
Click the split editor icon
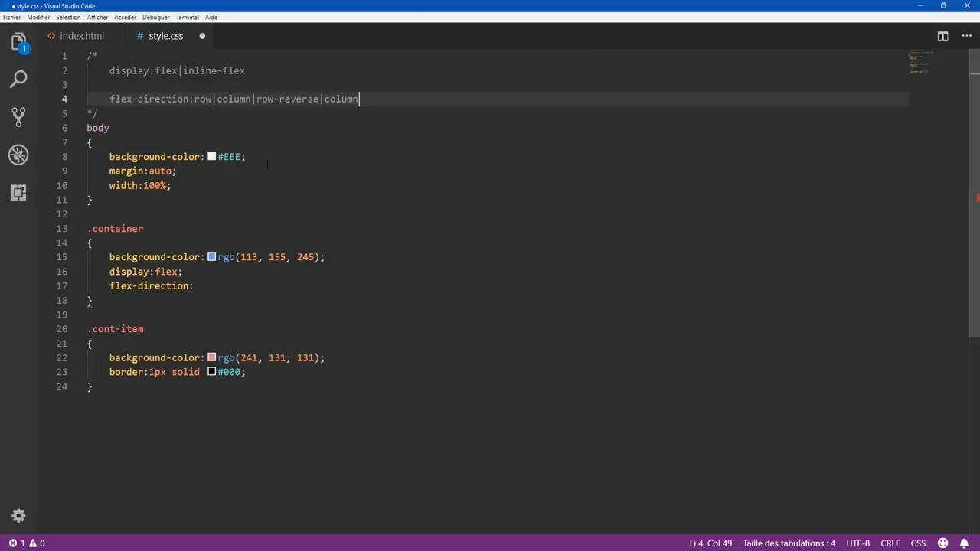coord(942,36)
